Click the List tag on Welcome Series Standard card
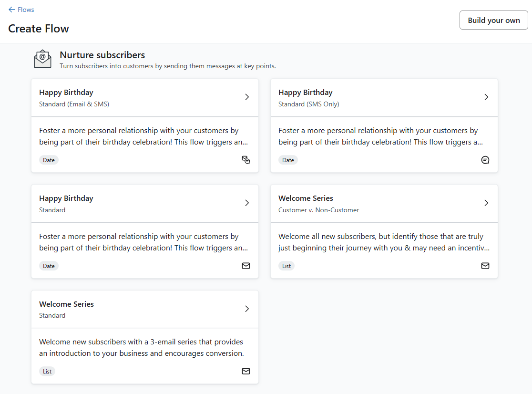532x394 pixels. [47, 372]
